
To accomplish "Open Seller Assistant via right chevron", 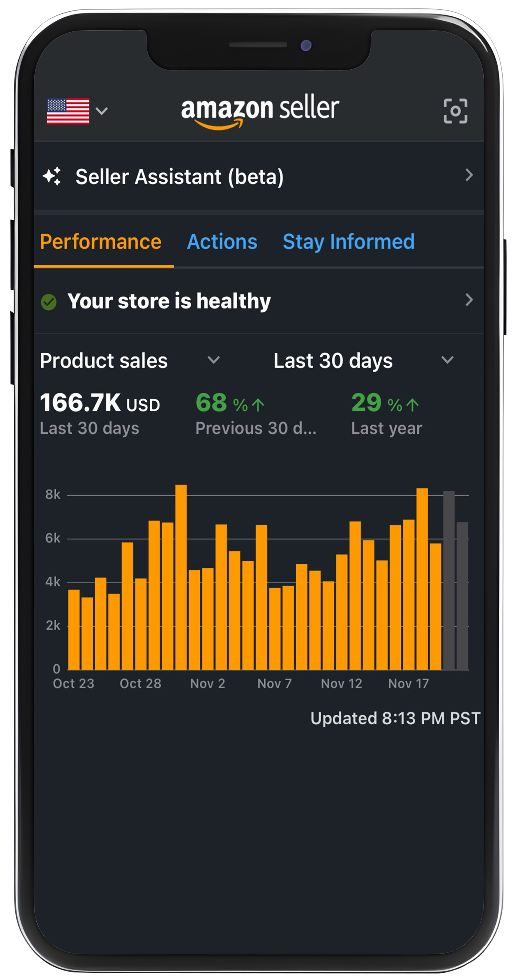I will point(469,175).
